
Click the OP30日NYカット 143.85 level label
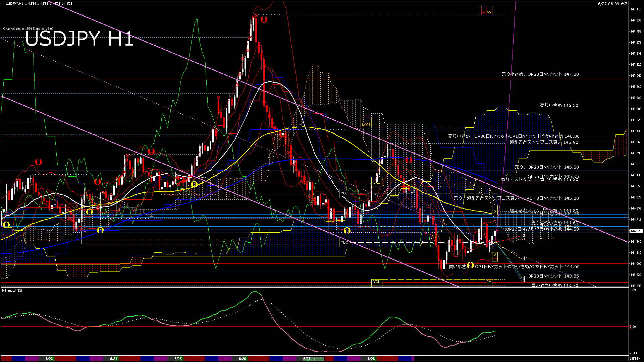(553, 276)
